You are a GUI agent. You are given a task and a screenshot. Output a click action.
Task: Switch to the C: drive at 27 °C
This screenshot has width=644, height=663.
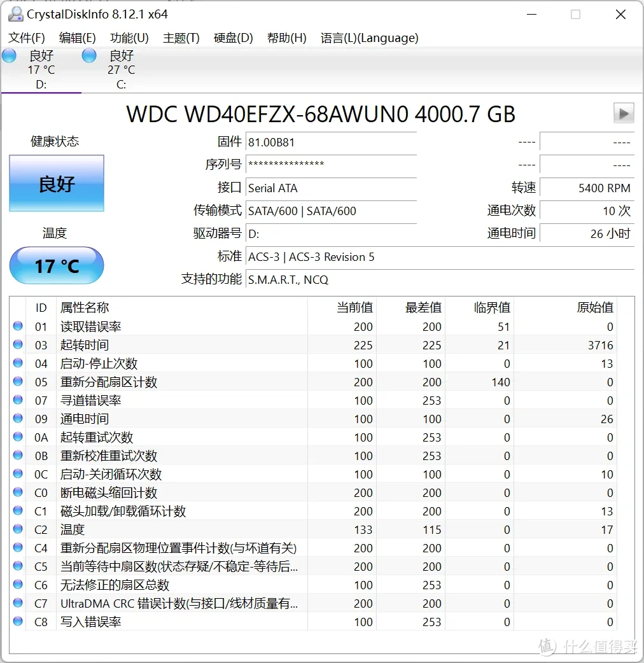[x=120, y=69]
